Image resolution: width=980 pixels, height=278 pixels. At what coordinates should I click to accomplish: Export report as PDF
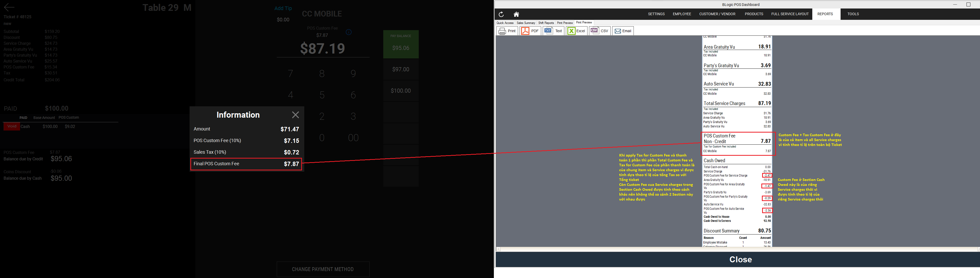(530, 31)
